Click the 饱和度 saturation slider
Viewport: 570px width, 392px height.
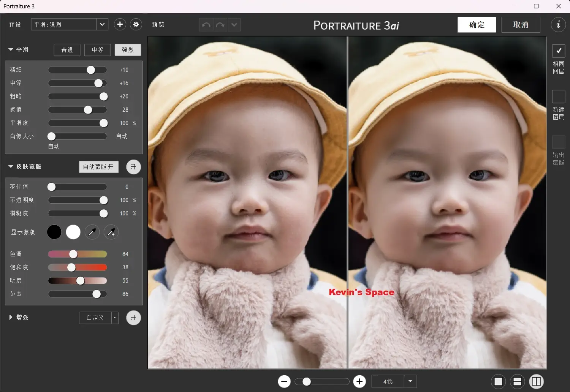(x=78, y=267)
